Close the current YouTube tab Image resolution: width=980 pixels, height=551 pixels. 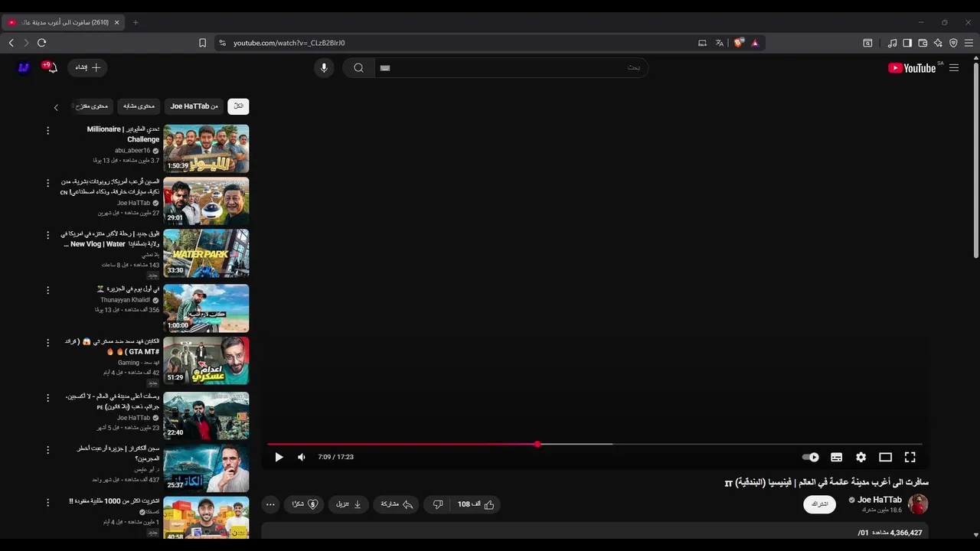116,22
